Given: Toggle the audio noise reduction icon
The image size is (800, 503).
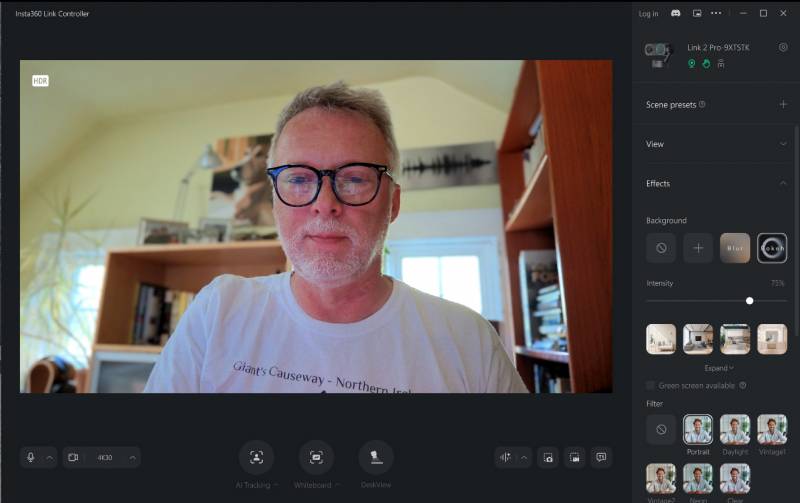Looking at the screenshot, I should point(505,457).
